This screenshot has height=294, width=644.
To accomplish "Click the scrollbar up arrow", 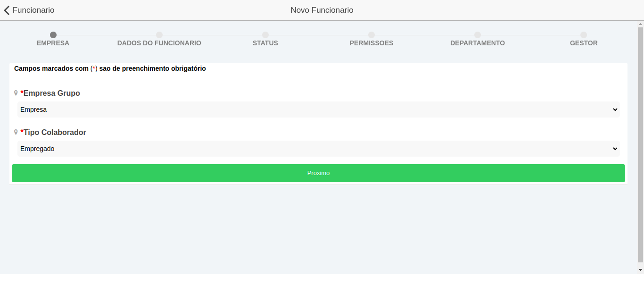I will [x=640, y=24].
